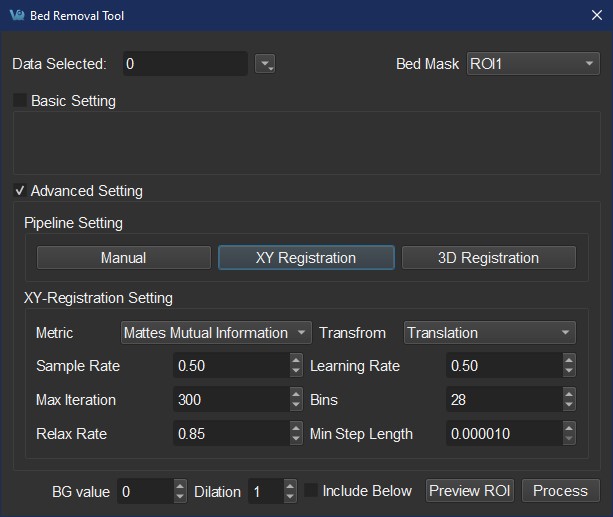This screenshot has height=517, width=613.
Task: Expand the Metric Mattes Mutual Information dropdown
Action: tap(218, 333)
